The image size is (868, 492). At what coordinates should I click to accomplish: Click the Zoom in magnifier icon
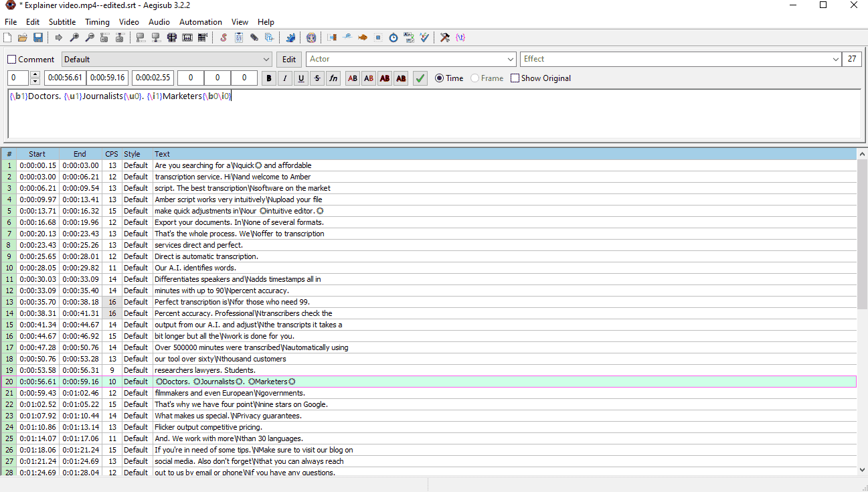click(x=74, y=37)
